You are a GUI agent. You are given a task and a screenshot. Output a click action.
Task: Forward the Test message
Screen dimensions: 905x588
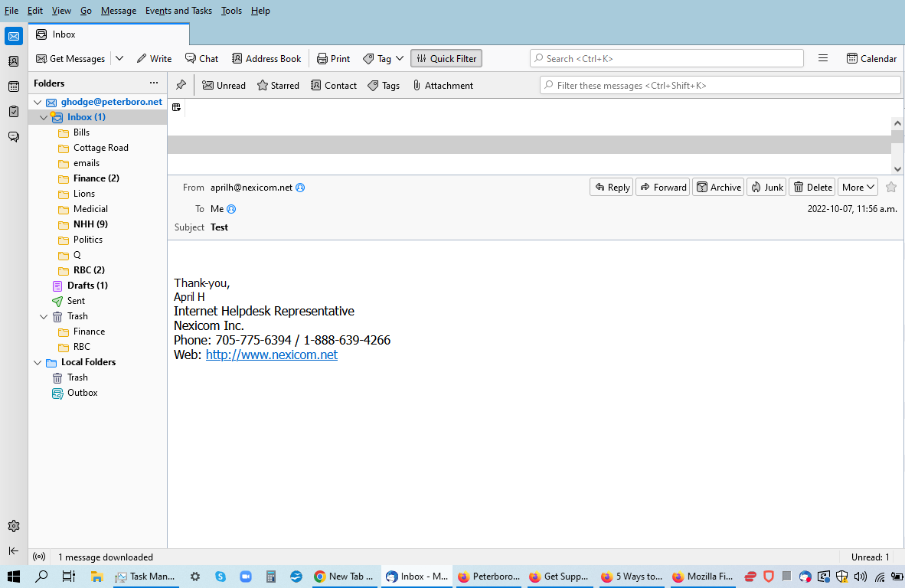pos(662,187)
